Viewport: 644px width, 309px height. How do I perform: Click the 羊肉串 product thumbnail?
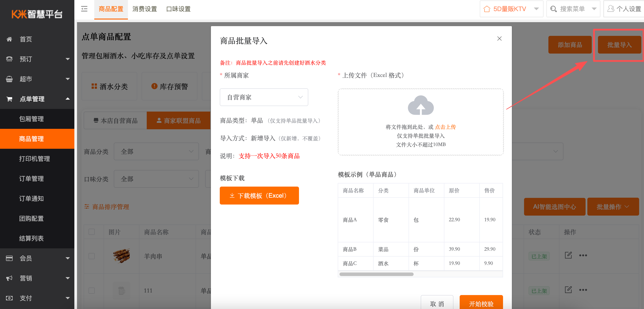point(121,256)
